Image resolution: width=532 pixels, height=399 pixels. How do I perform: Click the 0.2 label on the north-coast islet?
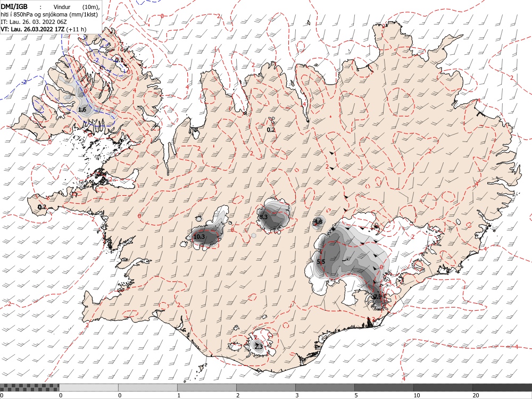coord(271,130)
